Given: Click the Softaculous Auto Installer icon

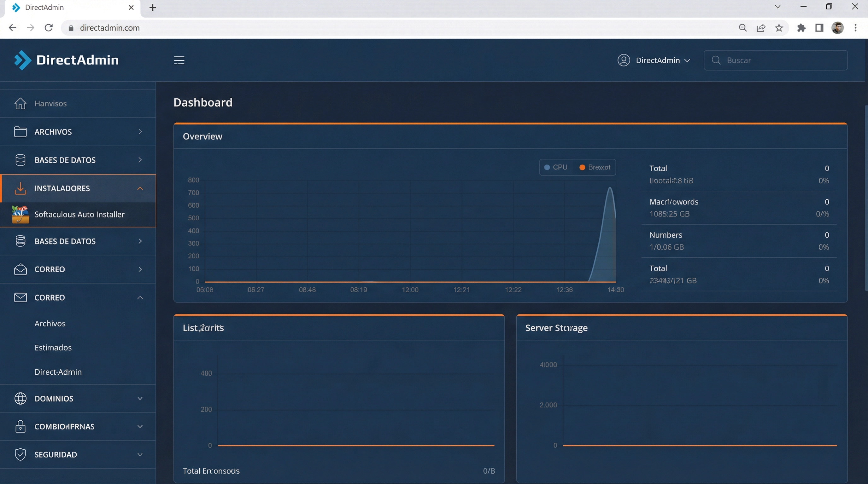Looking at the screenshot, I should (20, 214).
